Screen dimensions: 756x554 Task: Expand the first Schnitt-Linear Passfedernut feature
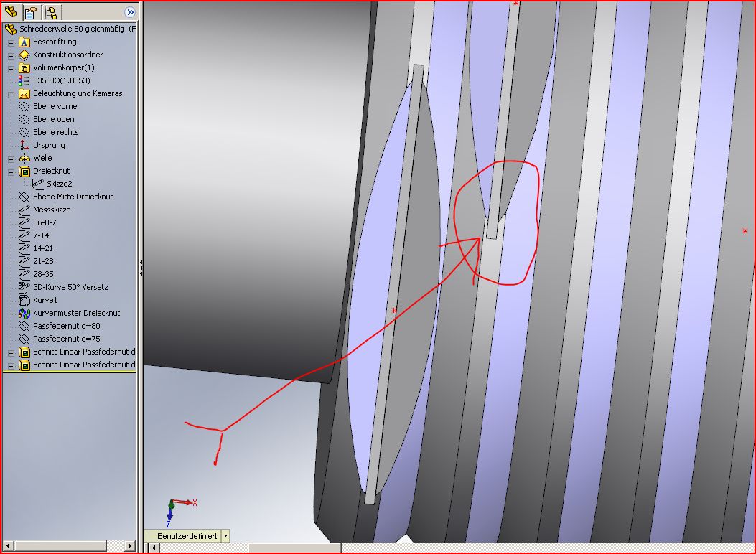[x=11, y=353]
